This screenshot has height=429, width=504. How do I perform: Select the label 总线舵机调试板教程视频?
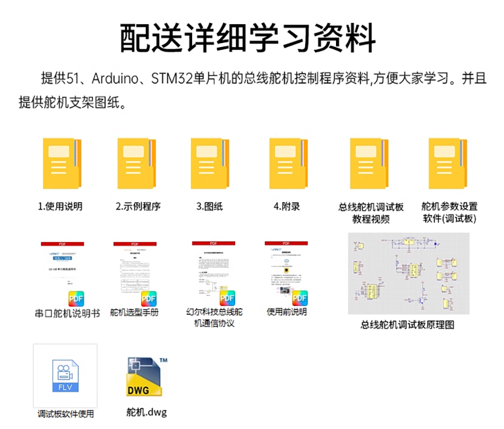pos(371,213)
